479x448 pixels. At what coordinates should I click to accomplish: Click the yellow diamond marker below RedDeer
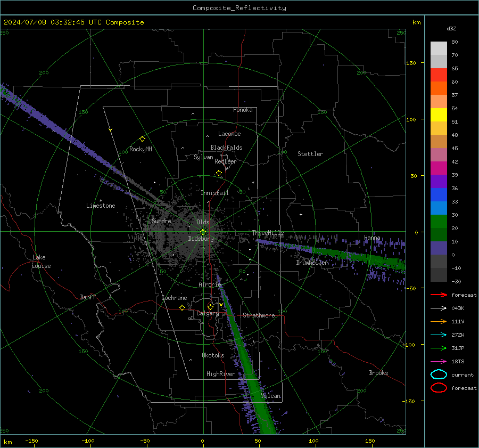point(219,173)
